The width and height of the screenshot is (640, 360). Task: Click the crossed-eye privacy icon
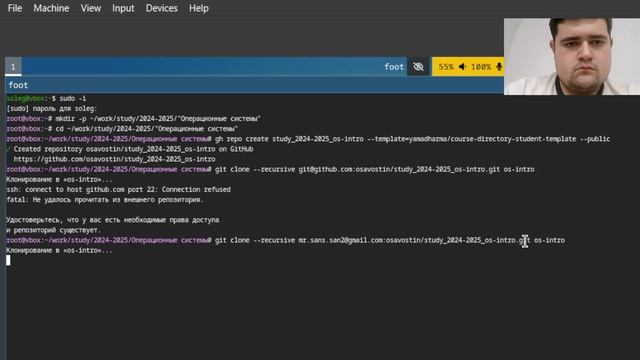pyautogui.click(x=418, y=67)
